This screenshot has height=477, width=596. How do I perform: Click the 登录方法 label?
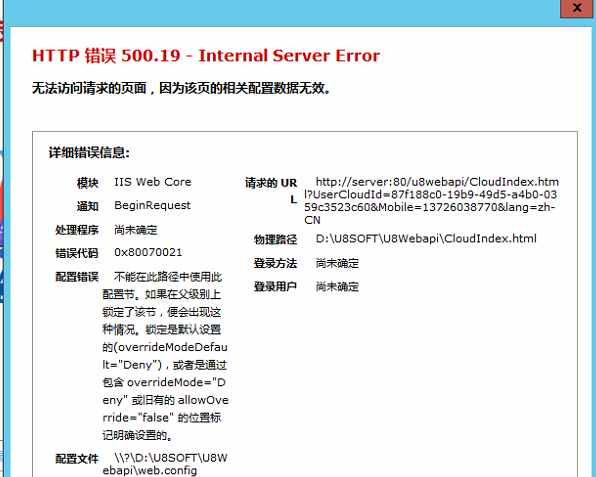[x=276, y=263]
